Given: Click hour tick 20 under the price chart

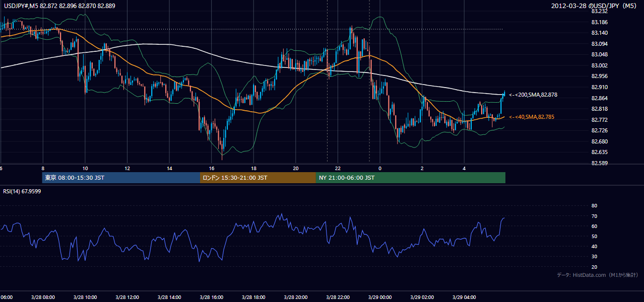Looking at the screenshot, I should (296, 168).
